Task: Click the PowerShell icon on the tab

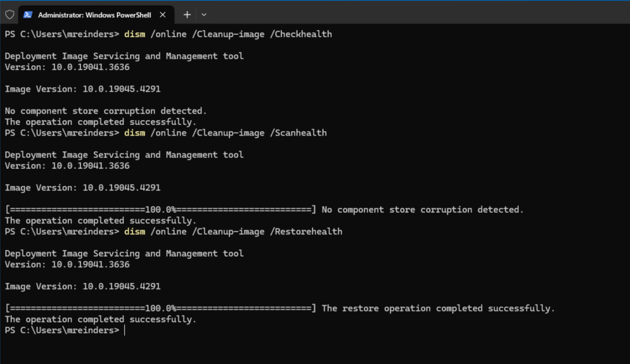Action: (x=27, y=15)
